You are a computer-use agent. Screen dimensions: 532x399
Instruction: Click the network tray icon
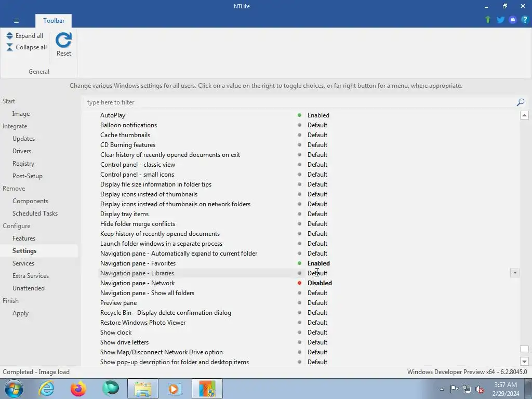(x=467, y=389)
